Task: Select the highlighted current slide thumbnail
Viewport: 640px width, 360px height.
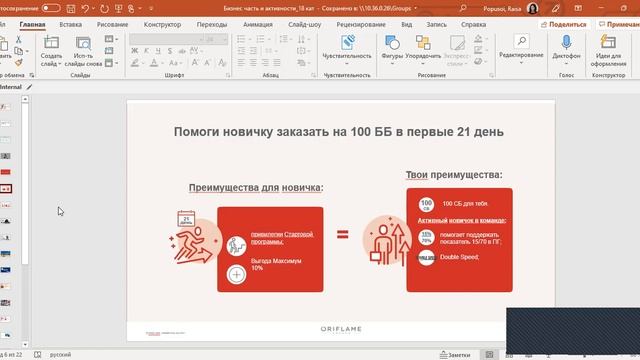Action: tap(6, 189)
